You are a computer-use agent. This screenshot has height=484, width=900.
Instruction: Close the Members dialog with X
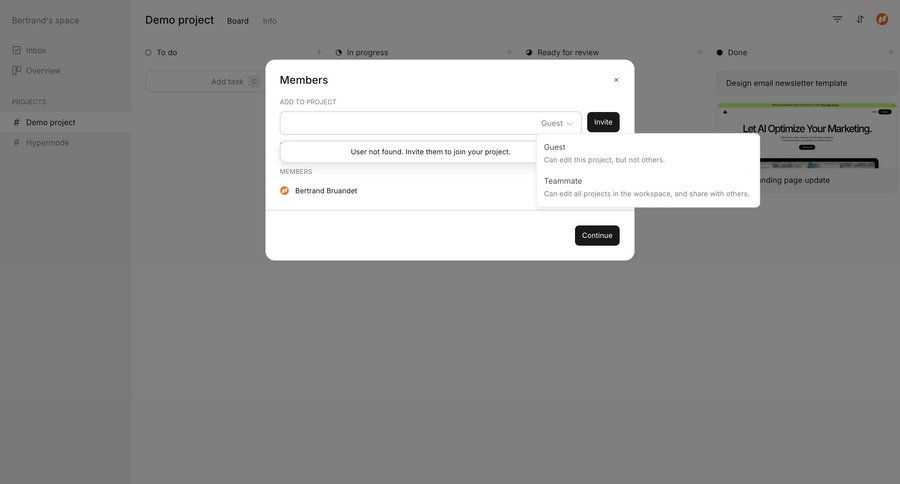coord(616,80)
